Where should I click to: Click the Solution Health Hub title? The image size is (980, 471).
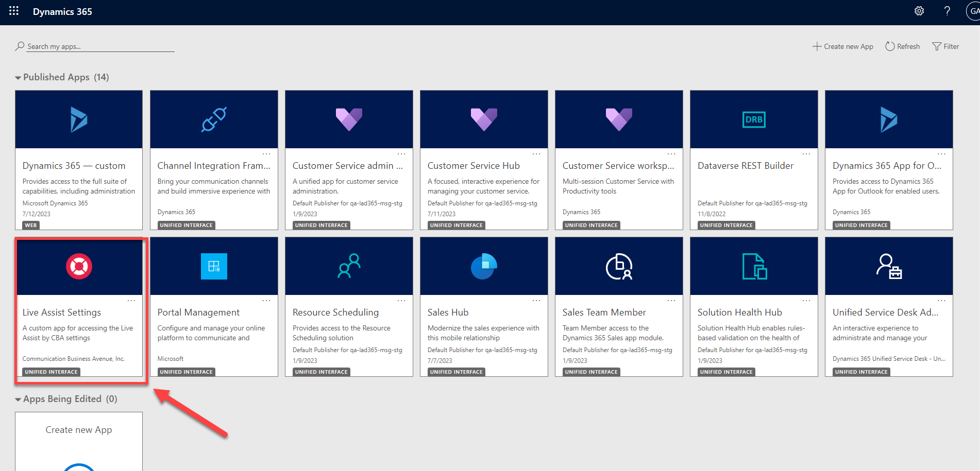coord(740,312)
